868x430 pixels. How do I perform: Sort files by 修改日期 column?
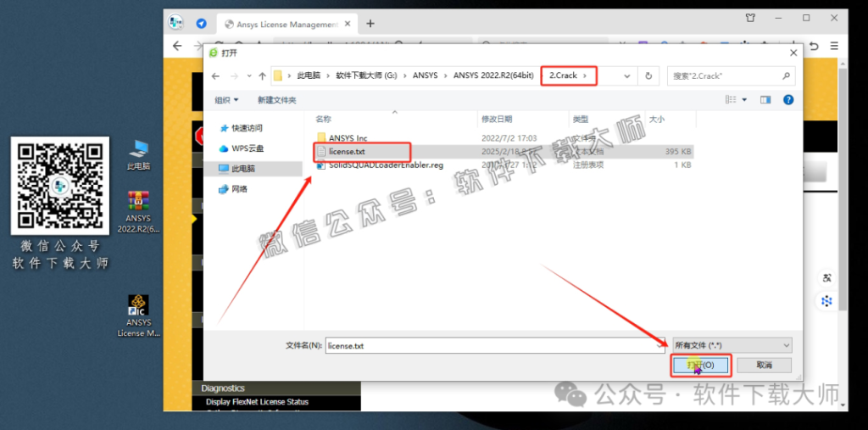coord(497,119)
